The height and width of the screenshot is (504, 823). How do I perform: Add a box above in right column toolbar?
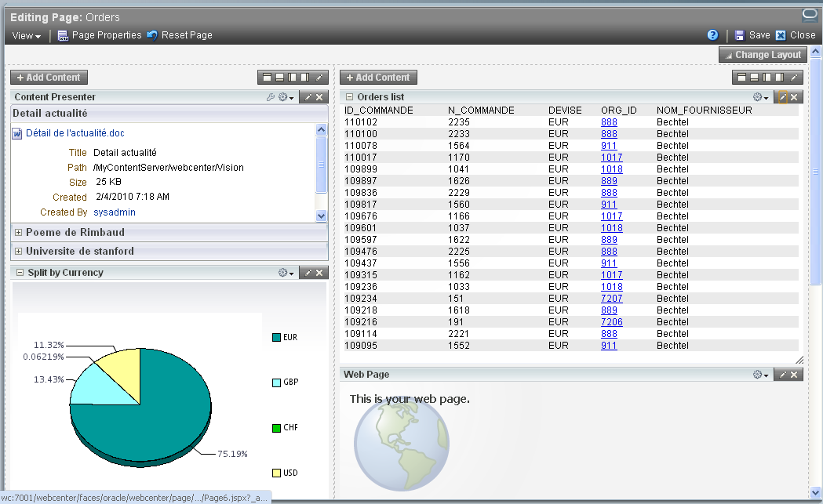click(741, 78)
